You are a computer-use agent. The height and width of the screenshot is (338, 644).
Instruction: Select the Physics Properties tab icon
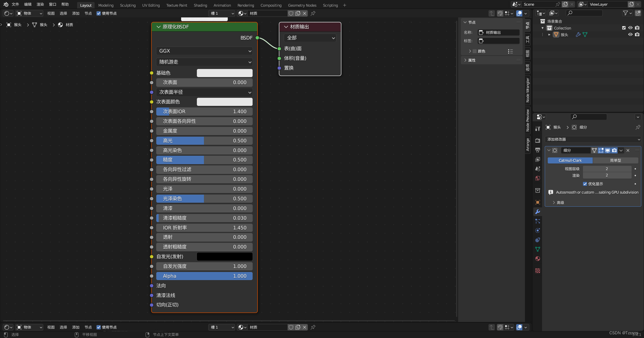tap(537, 230)
